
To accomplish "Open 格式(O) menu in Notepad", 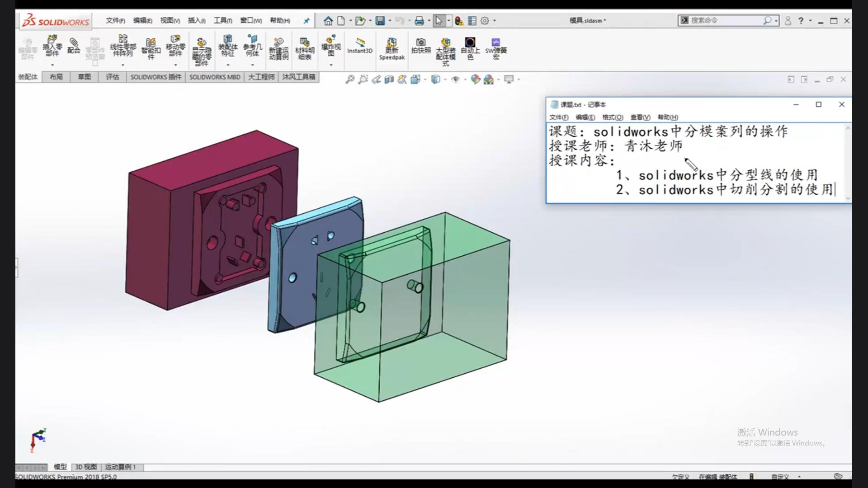I will tap(613, 117).
